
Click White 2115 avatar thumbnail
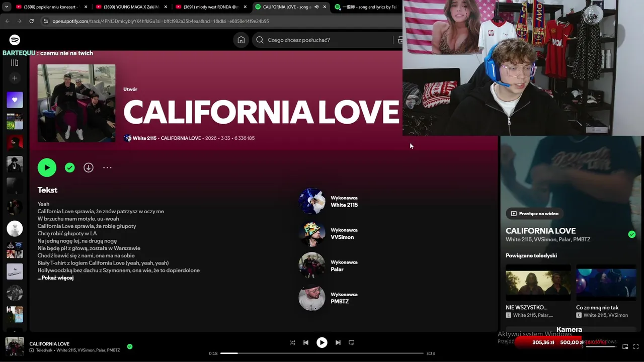312,201
